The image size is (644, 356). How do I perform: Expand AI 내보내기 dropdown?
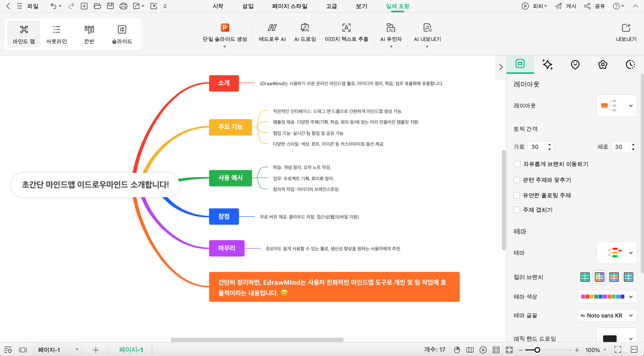[x=427, y=47]
